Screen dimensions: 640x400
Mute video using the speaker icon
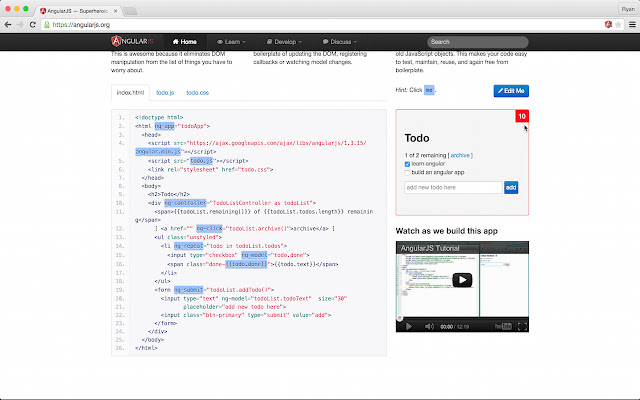[x=430, y=325]
